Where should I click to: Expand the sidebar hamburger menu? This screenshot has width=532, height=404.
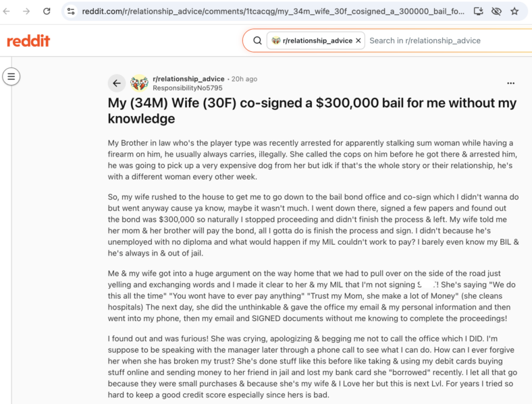[x=11, y=77]
